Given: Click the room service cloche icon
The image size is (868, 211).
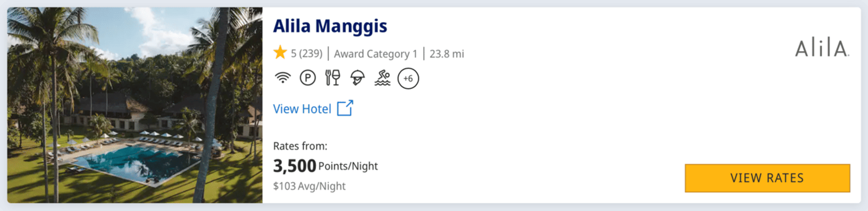Looking at the screenshot, I should (358, 78).
